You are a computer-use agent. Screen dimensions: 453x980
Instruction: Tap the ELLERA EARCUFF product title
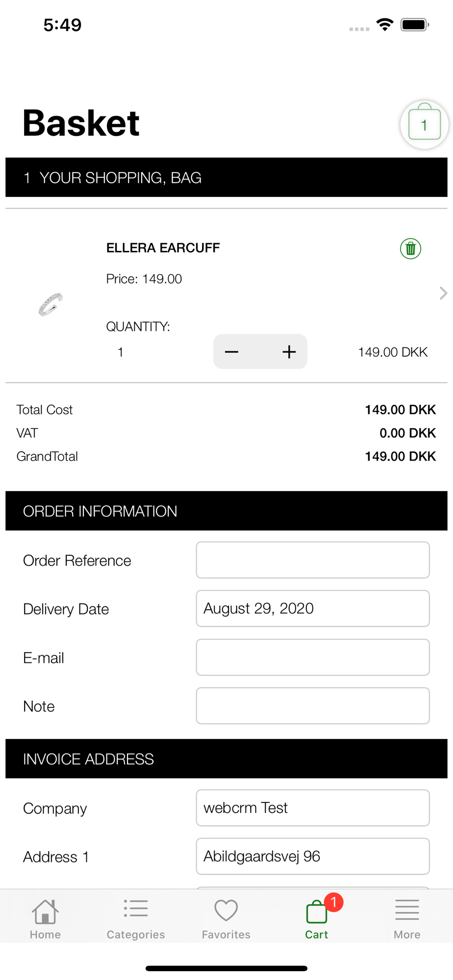163,248
